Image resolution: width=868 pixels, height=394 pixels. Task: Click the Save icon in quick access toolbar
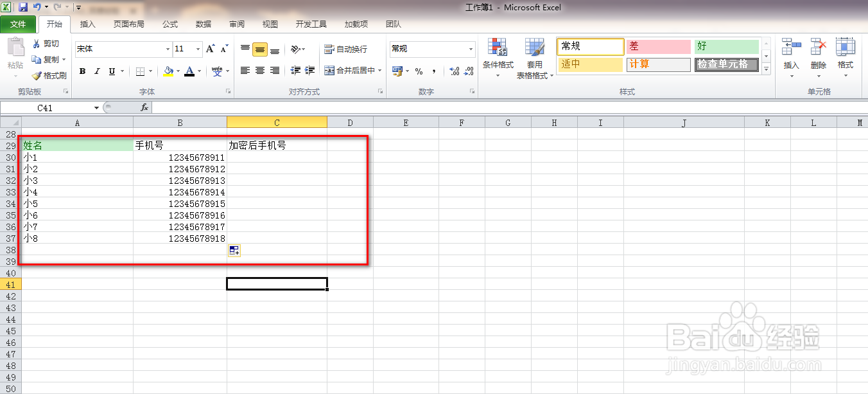click(22, 7)
